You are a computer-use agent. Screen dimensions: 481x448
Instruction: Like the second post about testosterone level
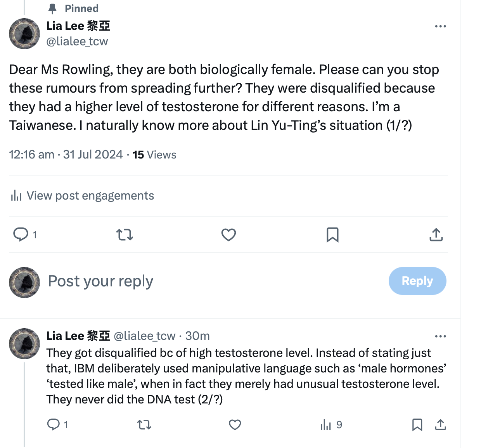pyautogui.click(x=235, y=425)
